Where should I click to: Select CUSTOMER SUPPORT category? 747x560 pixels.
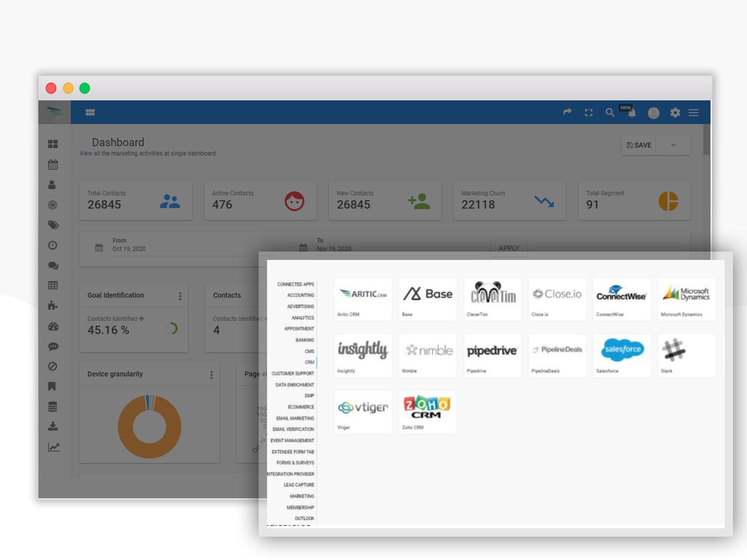click(x=293, y=373)
